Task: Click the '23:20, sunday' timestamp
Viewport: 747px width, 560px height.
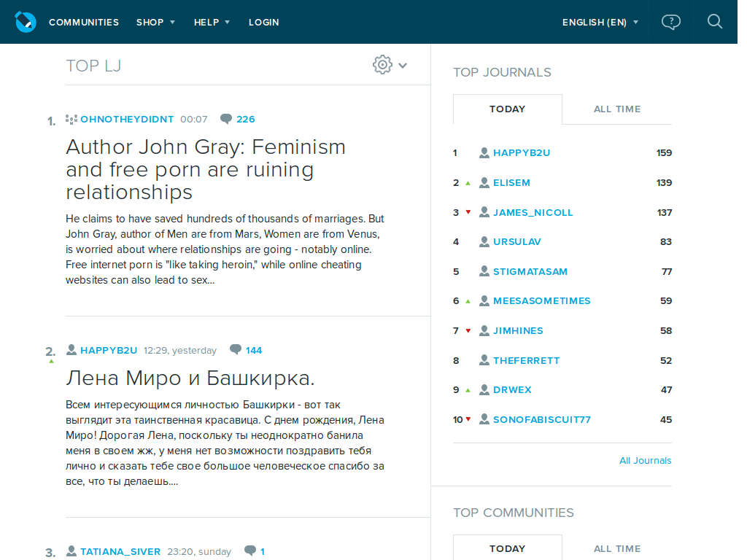Action: (x=199, y=551)
